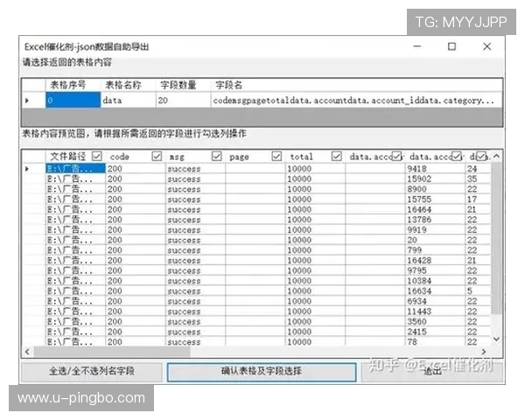Image resolution: width=525 pixels, height=420 pixels.
Task: Toggle the page column checkbox
Action: 276,156
